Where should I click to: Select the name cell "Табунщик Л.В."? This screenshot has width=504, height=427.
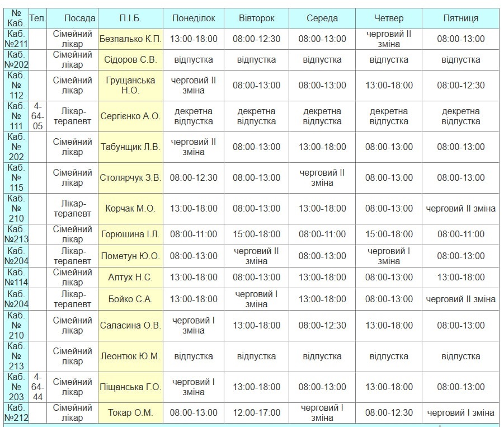coord(130,147)
